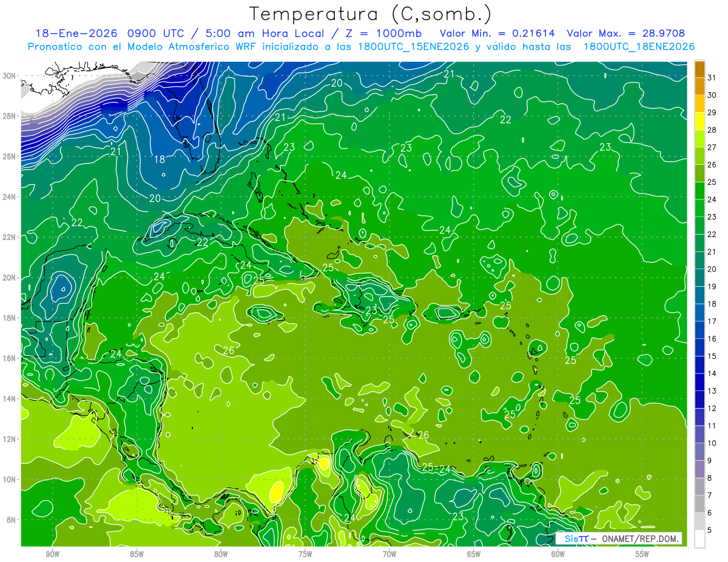Click the "20N" latitude axis label

[10, 277]
